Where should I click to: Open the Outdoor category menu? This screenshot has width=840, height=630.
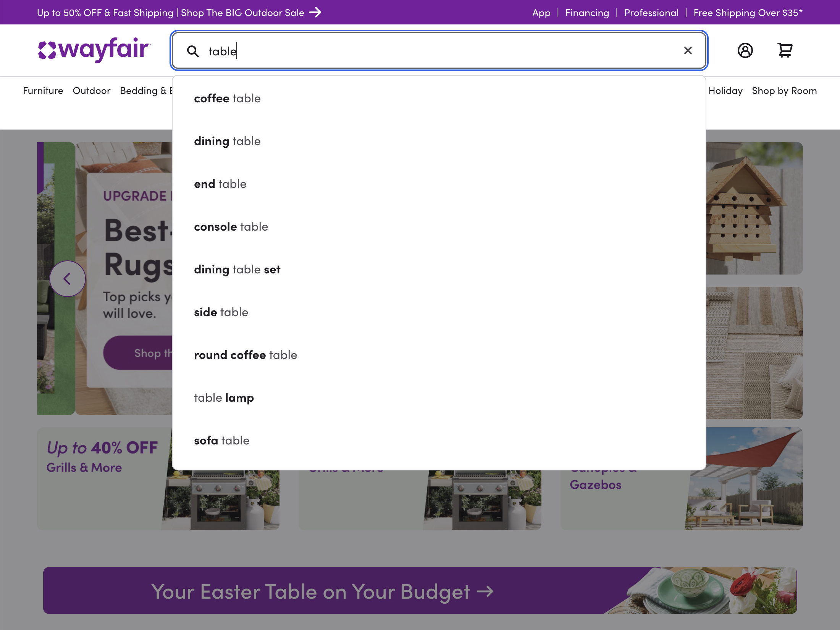tap(92, 90)
